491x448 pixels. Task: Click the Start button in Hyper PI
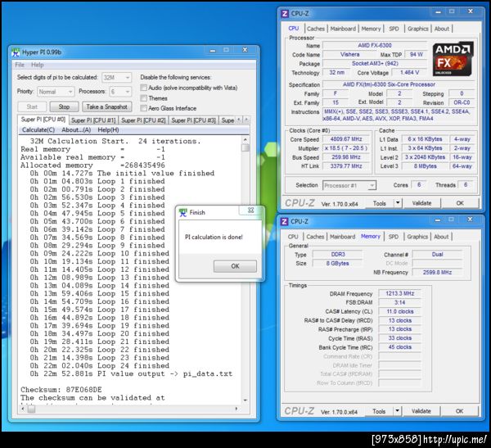click(32, 106)
